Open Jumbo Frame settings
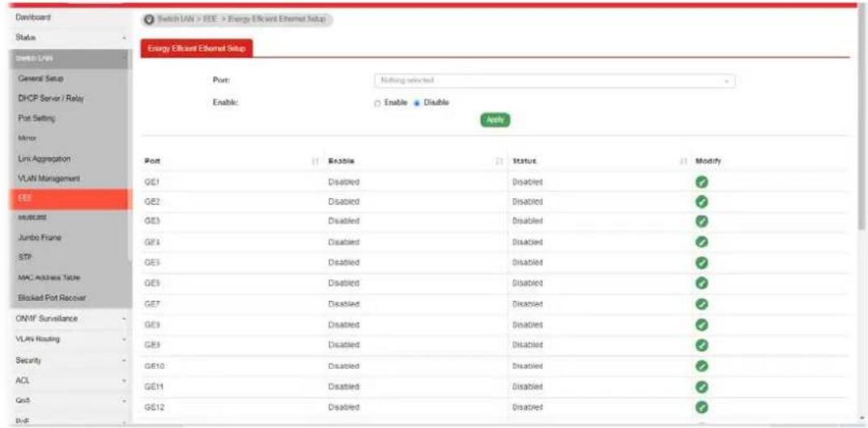 [x=40, y=237]
